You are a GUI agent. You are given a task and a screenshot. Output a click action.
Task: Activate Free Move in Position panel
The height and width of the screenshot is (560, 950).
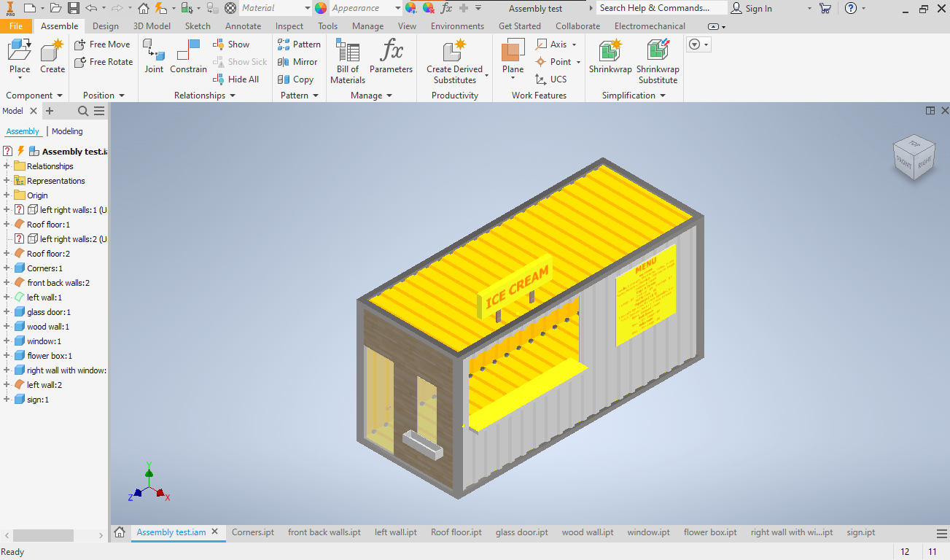click(103, 44)
